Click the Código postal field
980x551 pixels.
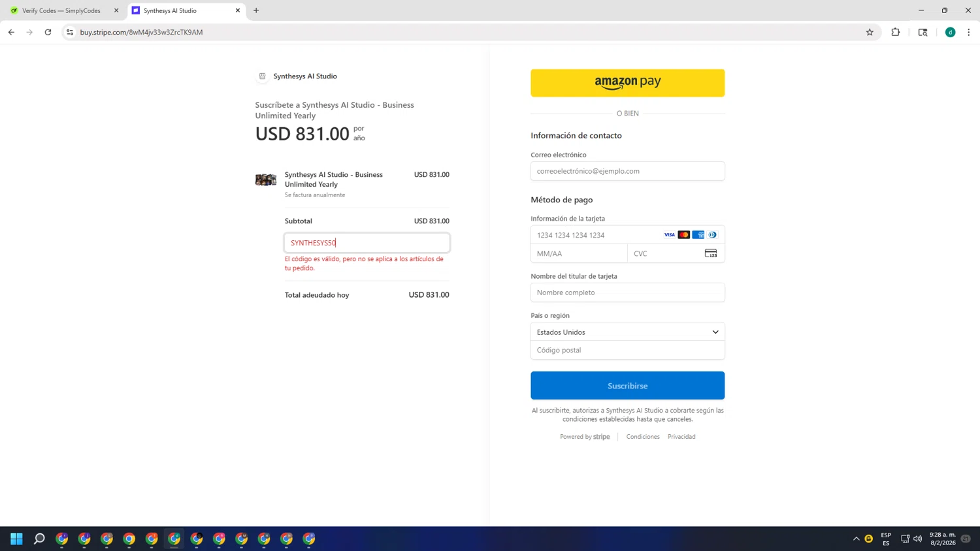coord(627,350)
